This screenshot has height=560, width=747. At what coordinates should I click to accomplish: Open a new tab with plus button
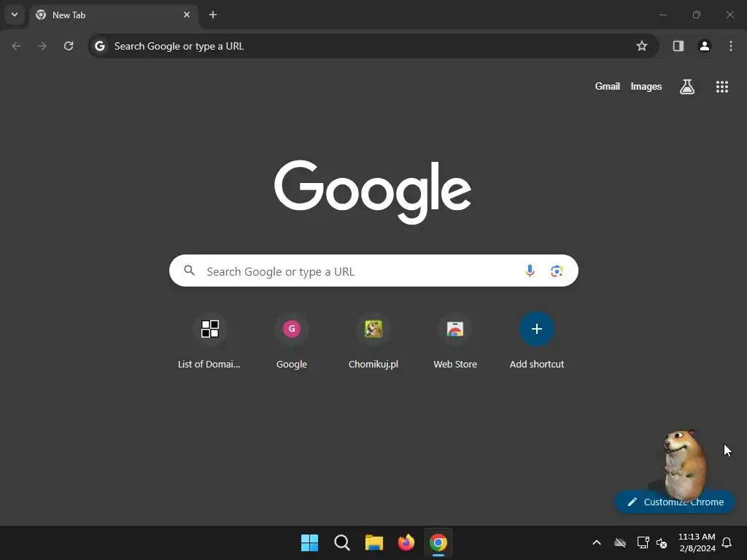[x=213, y=15]
